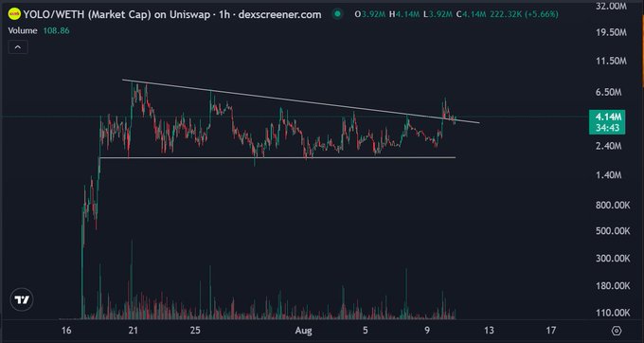Click the date label 13
Viewport: 644px width, 343px height.
tap(489, 331)
